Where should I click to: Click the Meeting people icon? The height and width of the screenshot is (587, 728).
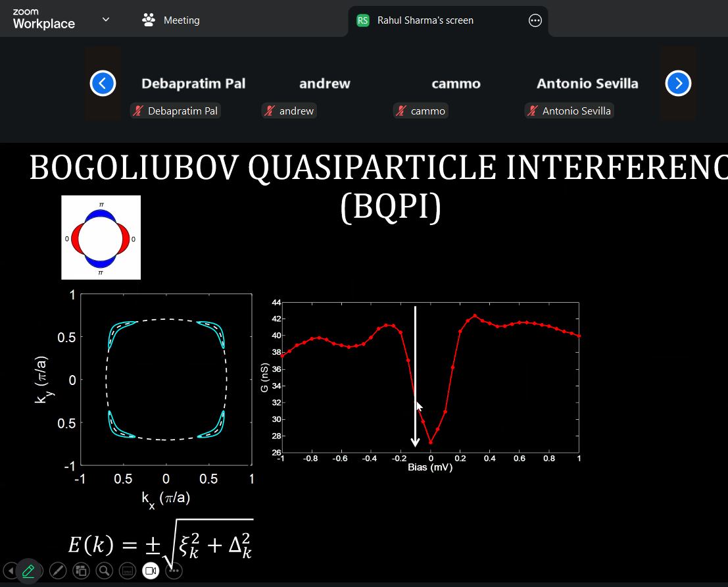(x=149, y=20)
